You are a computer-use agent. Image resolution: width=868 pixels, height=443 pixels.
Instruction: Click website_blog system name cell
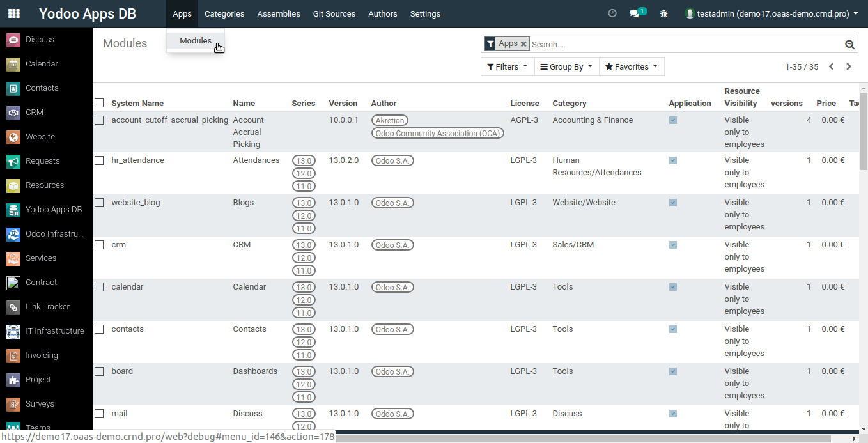[136, 203]
